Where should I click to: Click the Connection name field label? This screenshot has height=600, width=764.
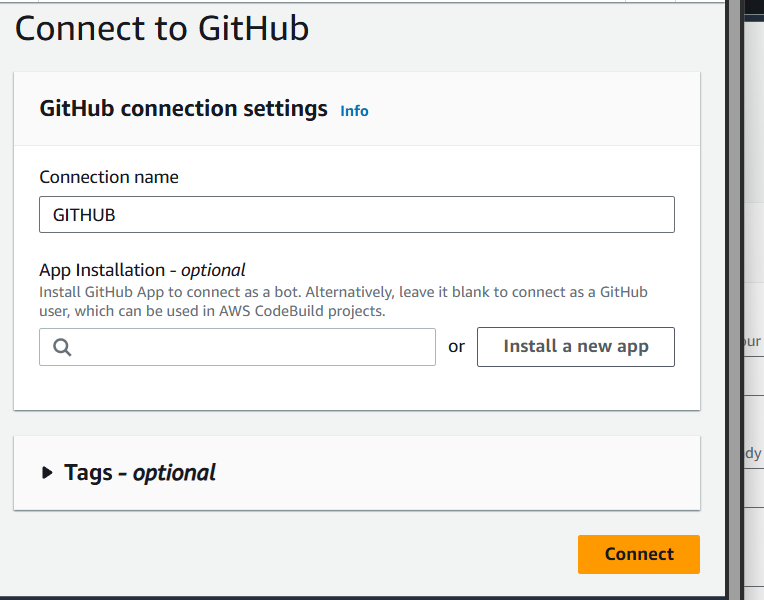pos(109,177)
